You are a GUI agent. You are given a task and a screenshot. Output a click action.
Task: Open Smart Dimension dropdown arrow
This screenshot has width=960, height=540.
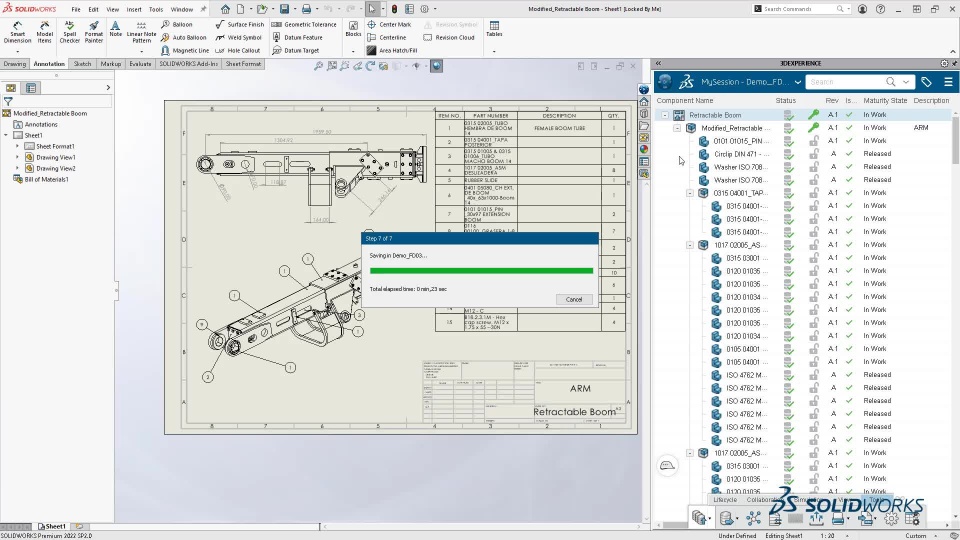[x=17, y=51]
